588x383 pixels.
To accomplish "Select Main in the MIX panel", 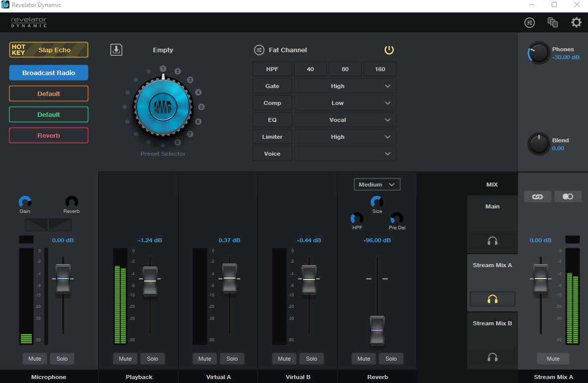I will pos(492,206).
